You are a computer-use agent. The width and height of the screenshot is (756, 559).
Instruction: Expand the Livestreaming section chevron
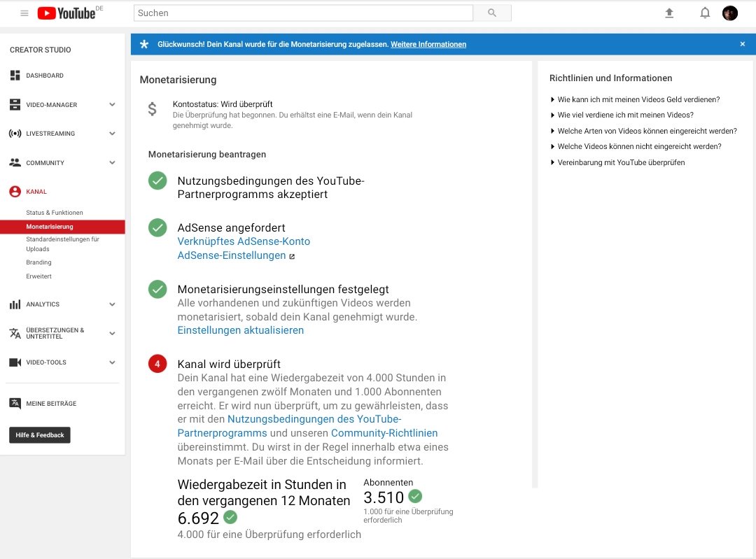click(112, 134)
